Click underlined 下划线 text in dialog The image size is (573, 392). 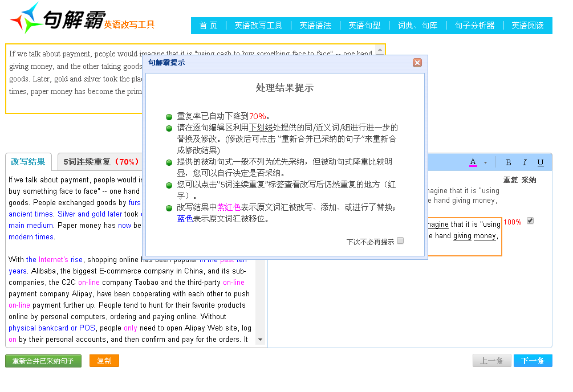point(261,128)
